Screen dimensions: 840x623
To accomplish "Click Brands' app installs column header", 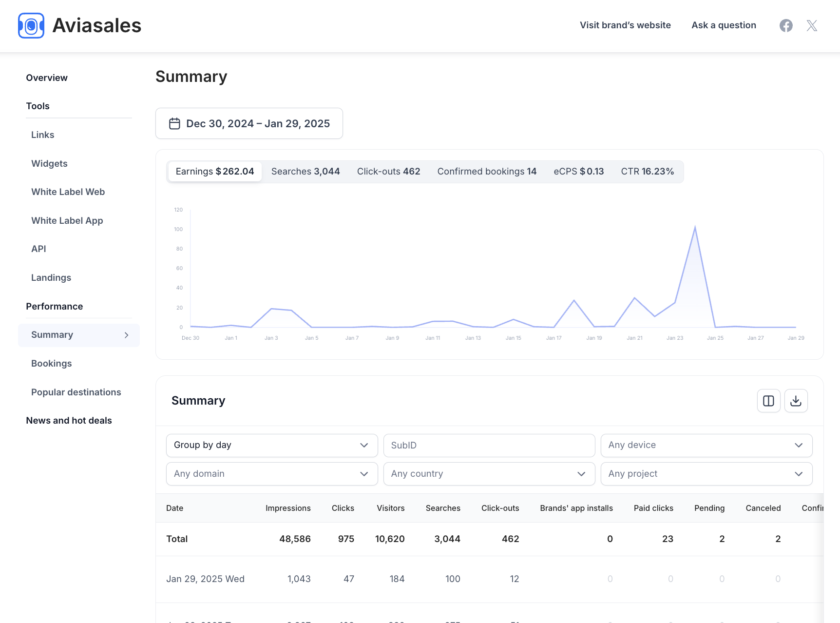I will pos(576,508).
